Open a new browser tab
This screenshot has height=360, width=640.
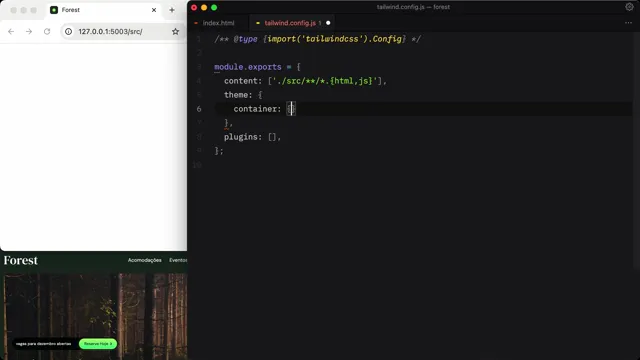pyautogui.click(x=172, y=10)
